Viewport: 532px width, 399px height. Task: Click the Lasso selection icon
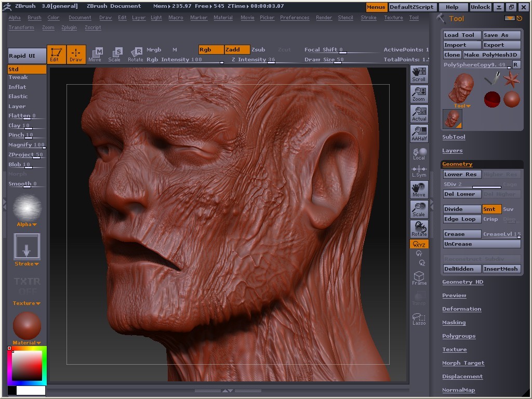[419, 319]
